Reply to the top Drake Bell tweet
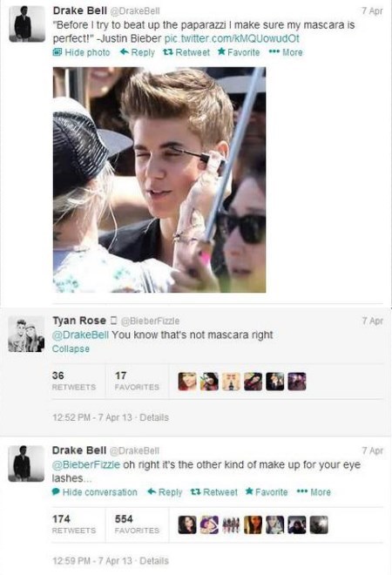Viewport: 392px width, 575px height. pyautogui.click(x=138, y=52)
